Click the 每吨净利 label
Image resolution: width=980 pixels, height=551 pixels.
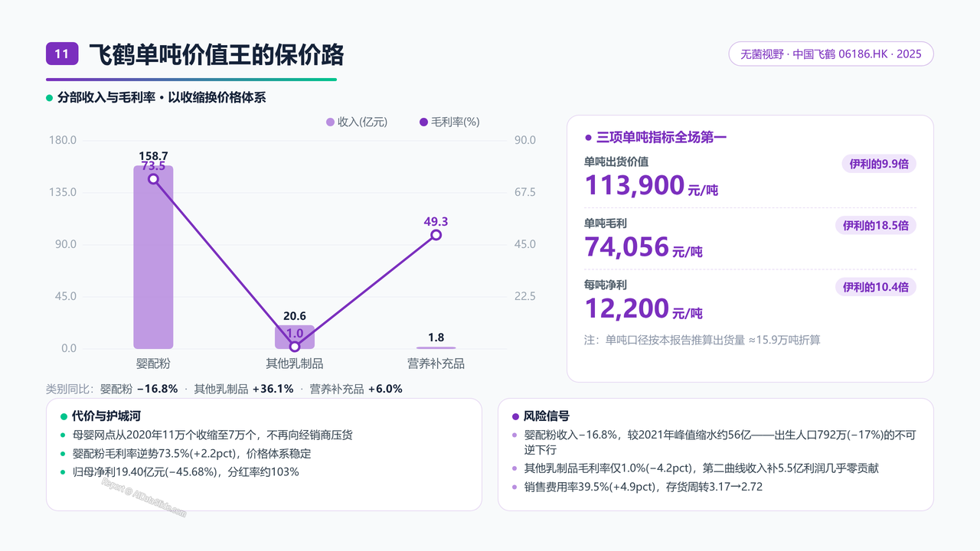606,285
